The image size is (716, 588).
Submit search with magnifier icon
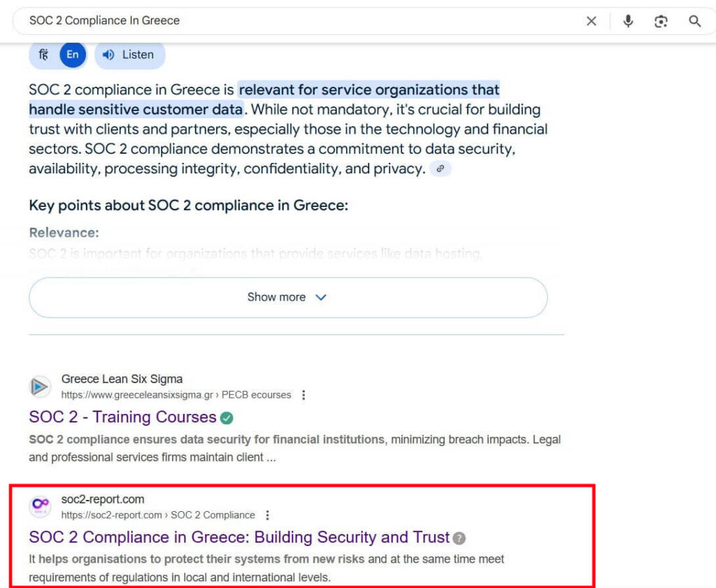pos(694,21)
